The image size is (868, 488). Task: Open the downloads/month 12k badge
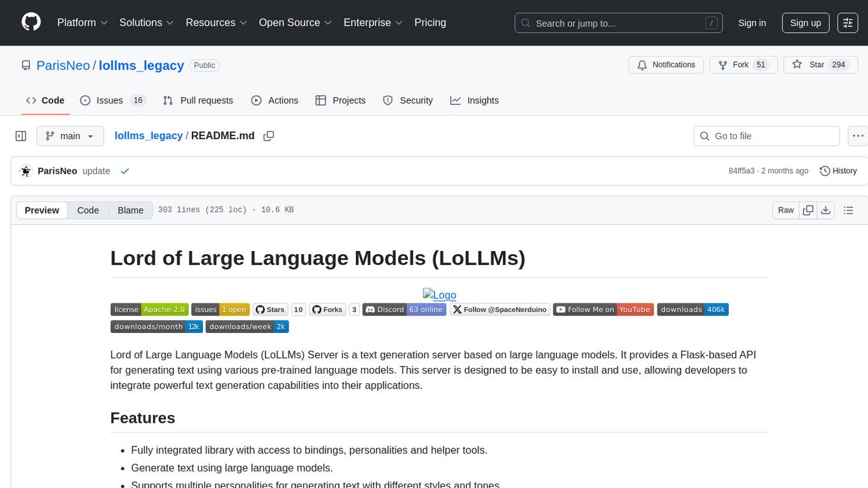tap(156, 326)
